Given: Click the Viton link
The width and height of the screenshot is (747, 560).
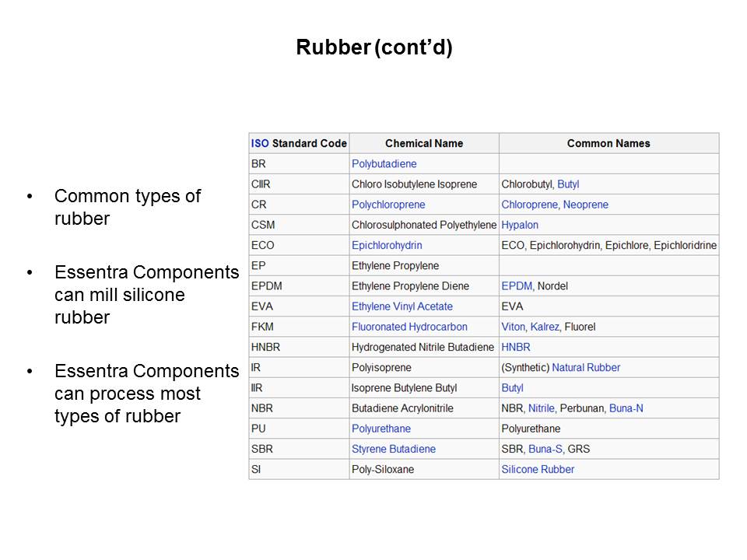Looking at the screenshot, I should click(514, 327).
